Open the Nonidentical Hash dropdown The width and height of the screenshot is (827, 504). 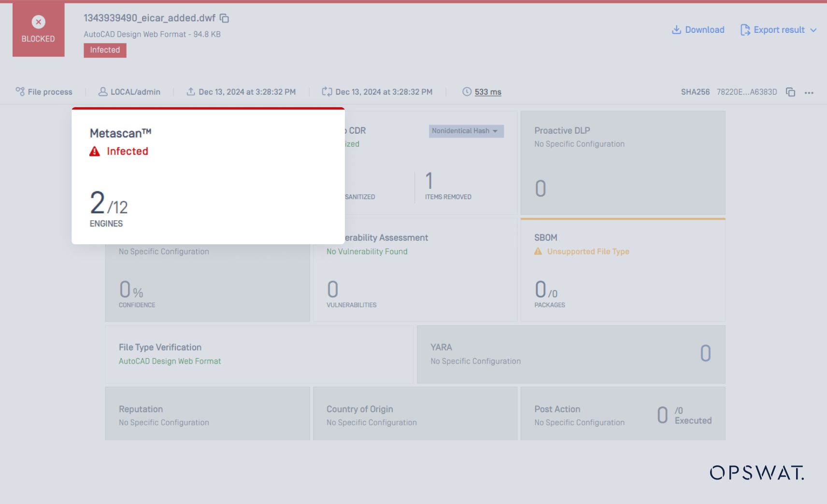[x=496, y=131]
